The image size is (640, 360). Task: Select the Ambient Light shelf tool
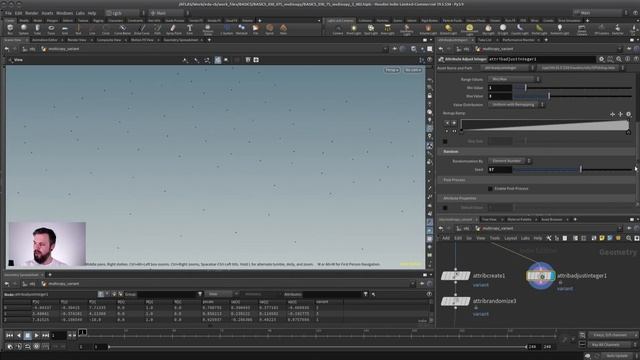[560, 29]
